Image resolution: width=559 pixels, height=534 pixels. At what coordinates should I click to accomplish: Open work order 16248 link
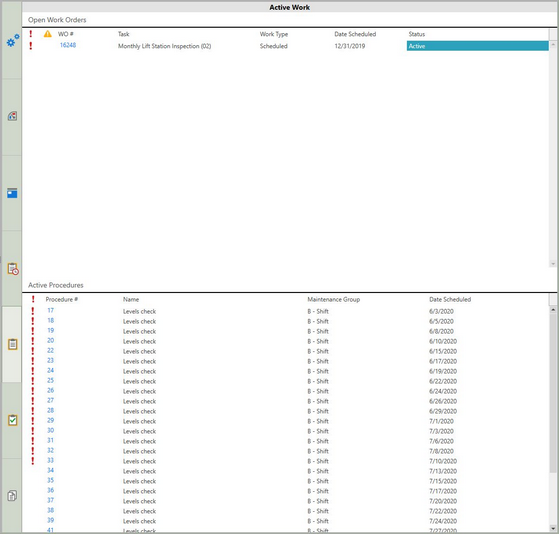coord(68,45)
